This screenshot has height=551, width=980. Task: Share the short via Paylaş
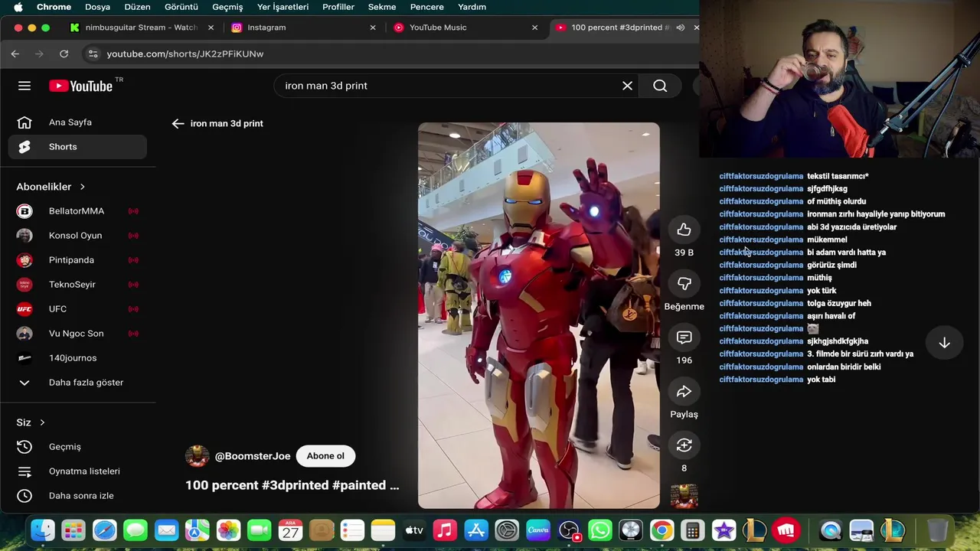click(x=684, y=392)
